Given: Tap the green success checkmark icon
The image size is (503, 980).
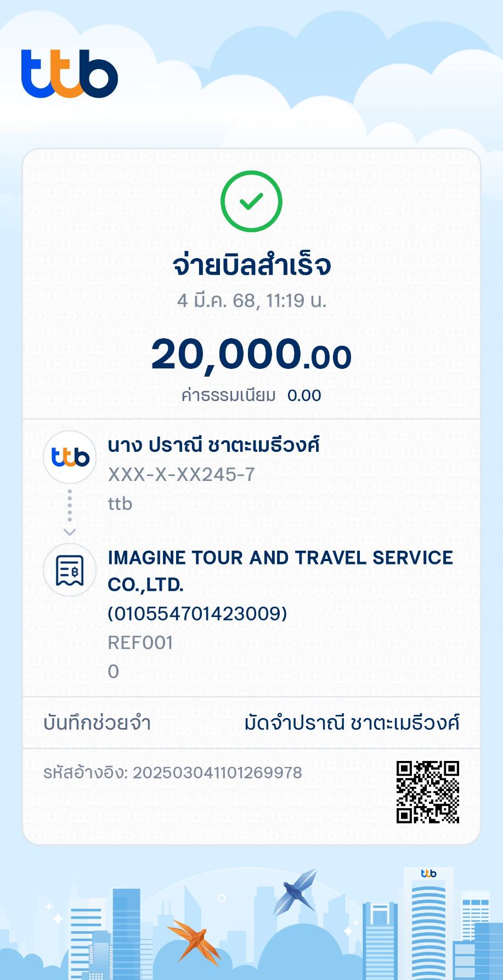Looking at the screenshot, I should coord(251,201).
